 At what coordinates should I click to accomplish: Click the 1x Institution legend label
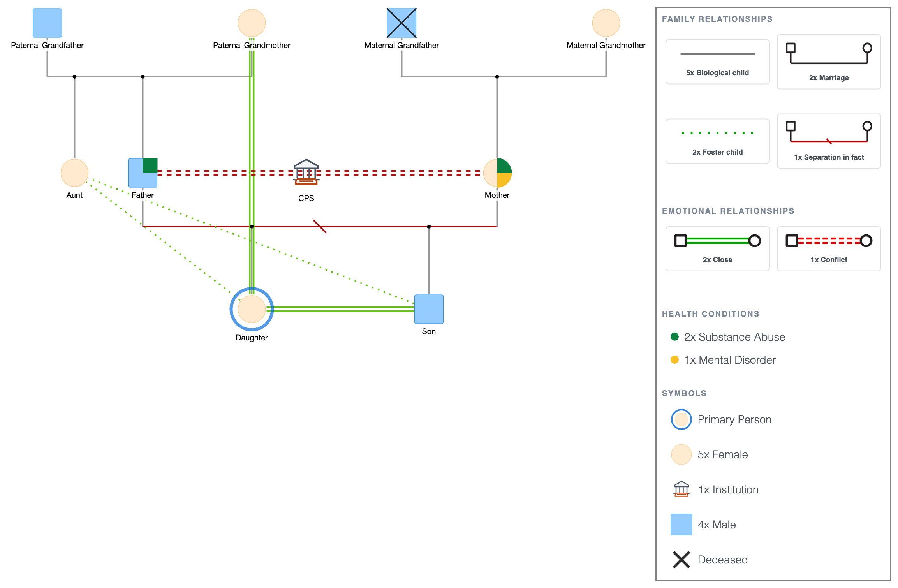728,489
